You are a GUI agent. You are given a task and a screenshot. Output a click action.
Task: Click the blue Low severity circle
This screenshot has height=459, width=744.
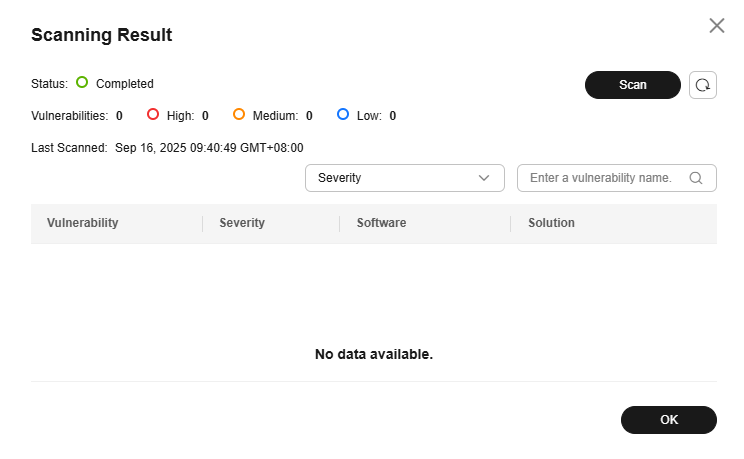point(343,115)
